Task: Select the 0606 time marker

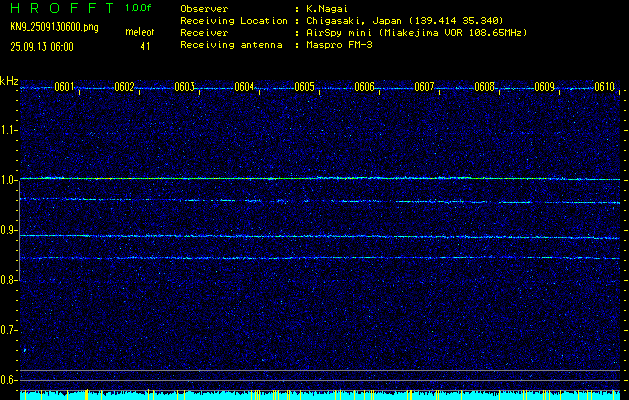Action: tap(365, 87)
